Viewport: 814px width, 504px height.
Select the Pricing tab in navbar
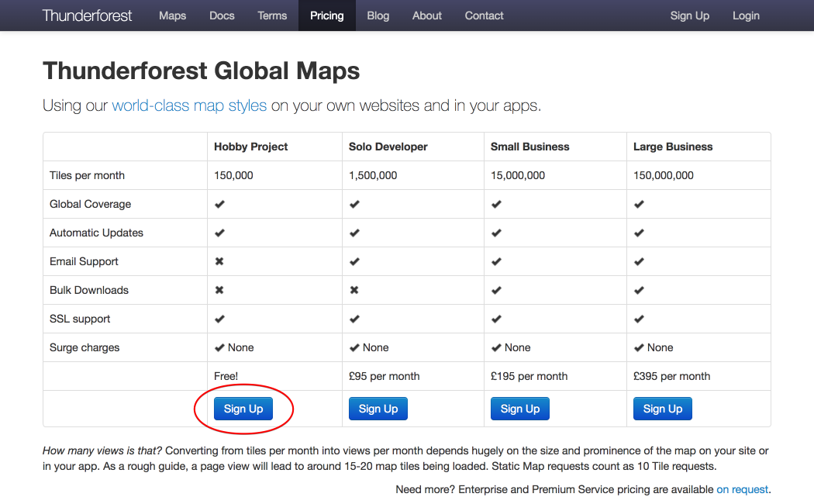(326, 16)
